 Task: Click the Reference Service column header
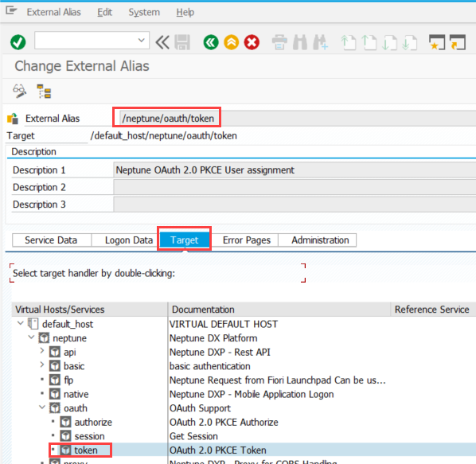(433, 310)
